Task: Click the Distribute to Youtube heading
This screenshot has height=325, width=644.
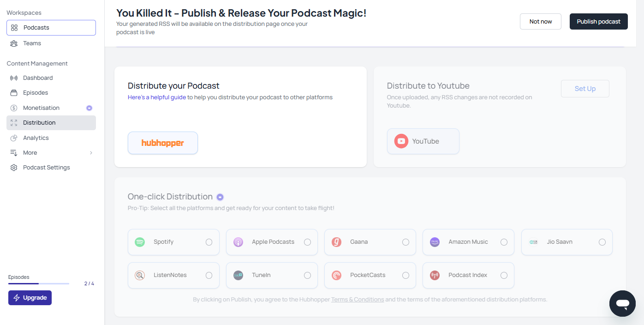Action: [x=428, y=86]
